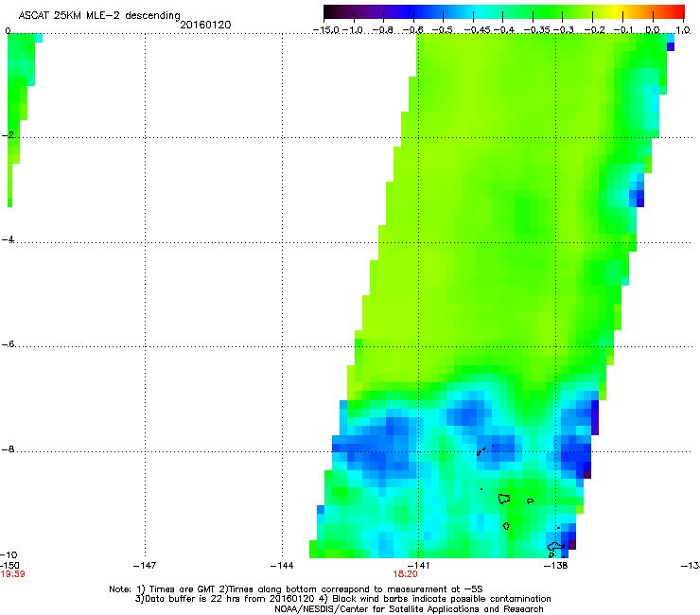Select the latitude label -8
Screen dimensions: 700x615
[8, 448]
